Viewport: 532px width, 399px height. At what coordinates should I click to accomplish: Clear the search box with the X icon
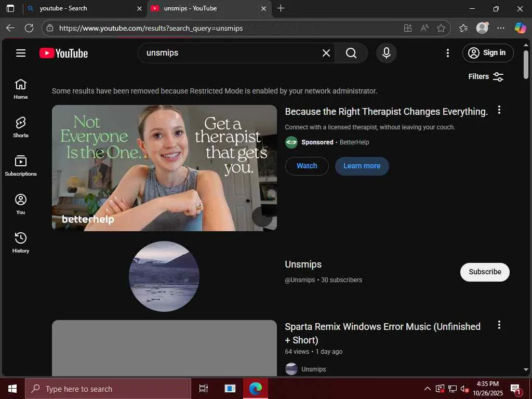[x=326, y=53]
